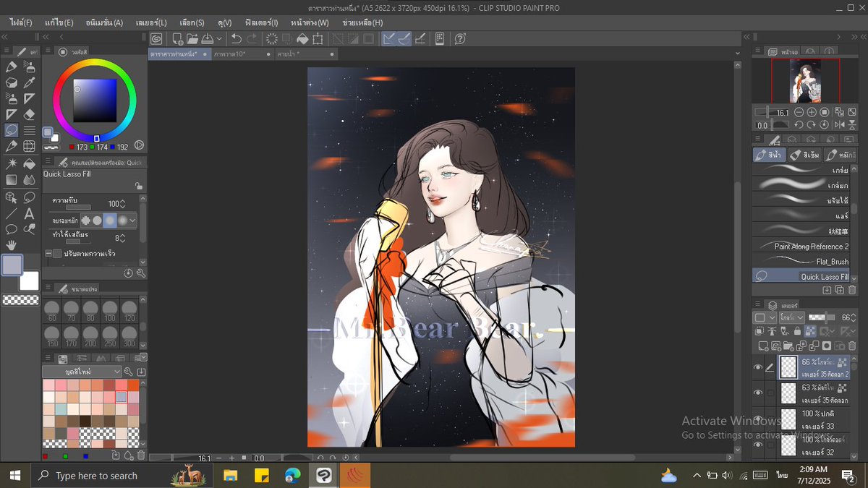
Task: Click the Undo arrow in the top toolbar
Action: 237,39
